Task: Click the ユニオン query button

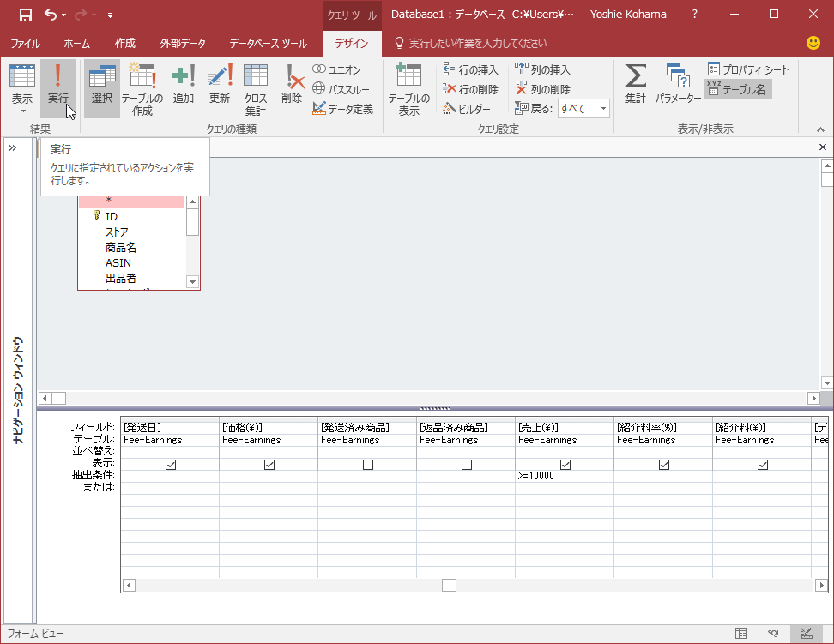Action: pyautogui.click(x=336, y=69)
